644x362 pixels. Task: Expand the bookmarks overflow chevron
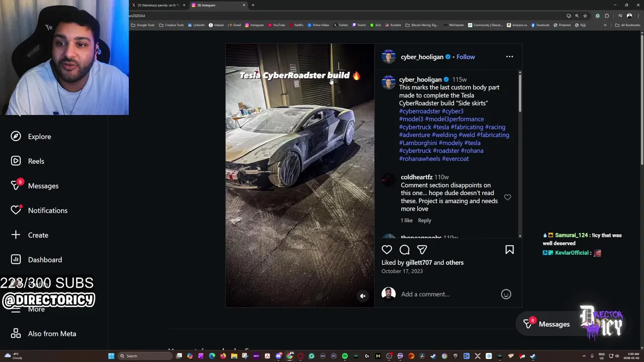605,25
